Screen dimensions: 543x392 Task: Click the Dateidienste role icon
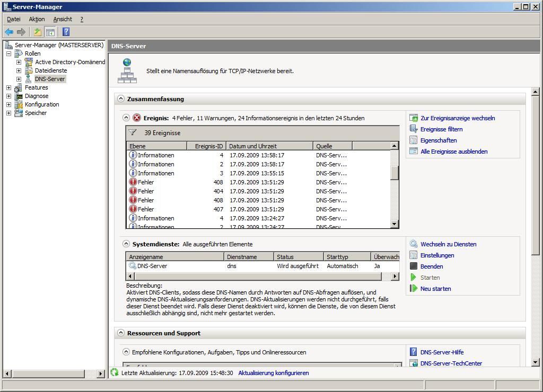click(x=29, y=70)
